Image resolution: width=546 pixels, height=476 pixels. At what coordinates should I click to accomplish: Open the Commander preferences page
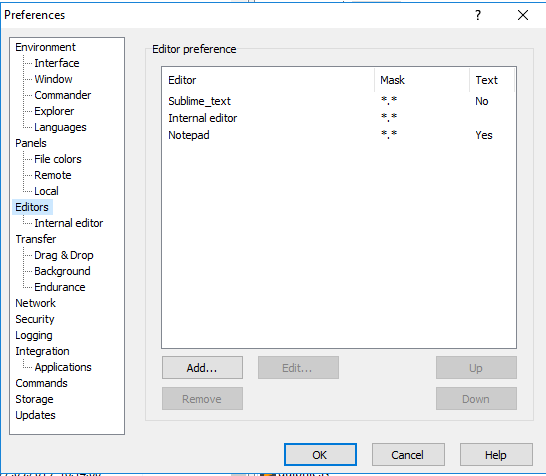click(x=63, y=95)
